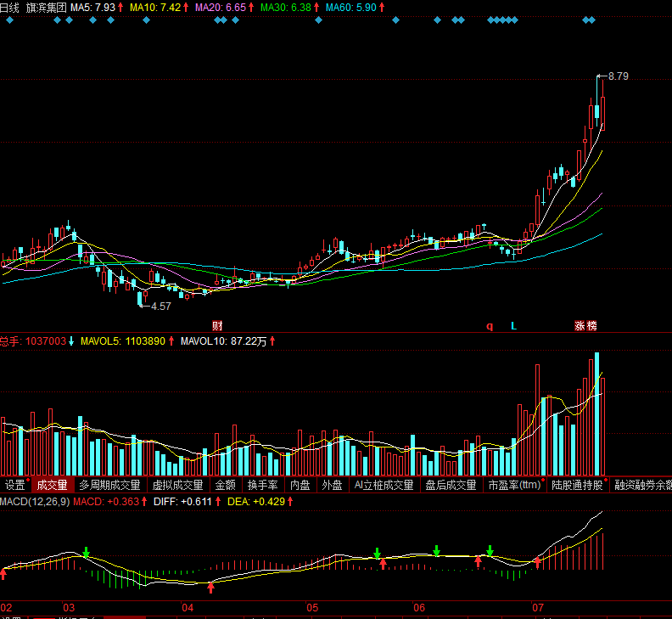Click the MACD(12,26,9) parameter label
This screenshot has width=672, height=619.
point(35,502)
